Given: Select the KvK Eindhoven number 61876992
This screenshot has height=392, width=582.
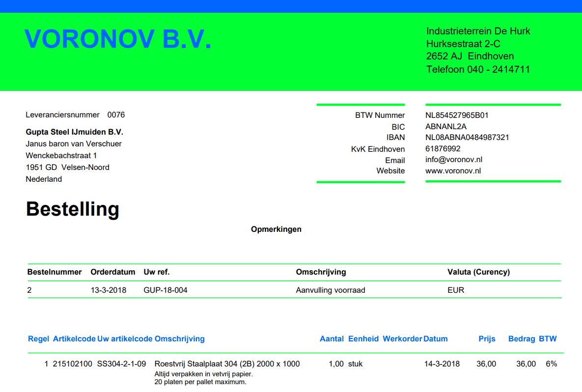Looking at the screenshot, I should tap(443, 148).
